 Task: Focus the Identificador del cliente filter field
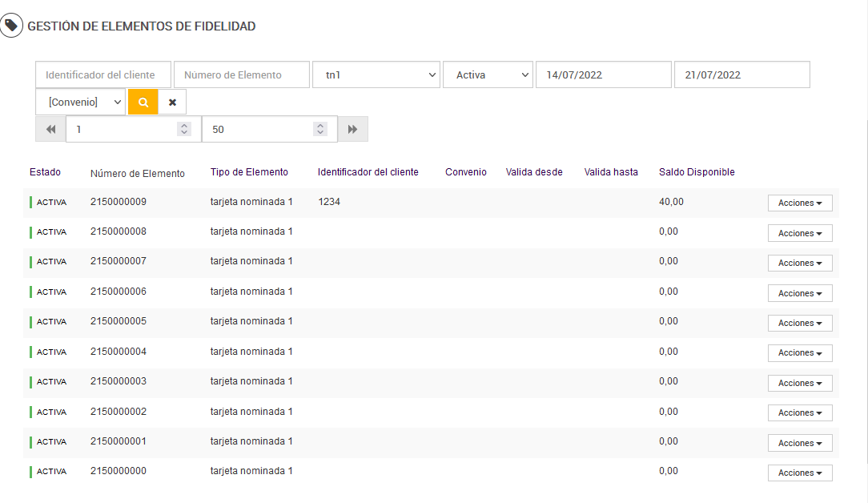(103, 74)
